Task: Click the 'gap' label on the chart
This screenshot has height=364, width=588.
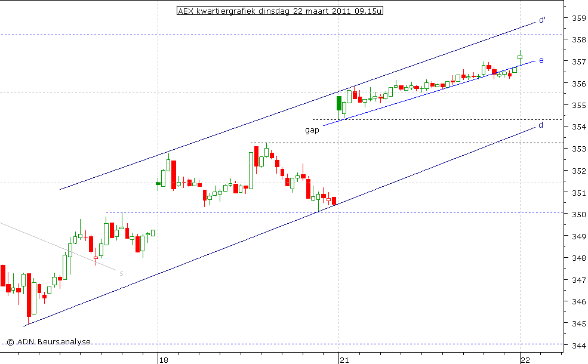Action: point(312,130)
